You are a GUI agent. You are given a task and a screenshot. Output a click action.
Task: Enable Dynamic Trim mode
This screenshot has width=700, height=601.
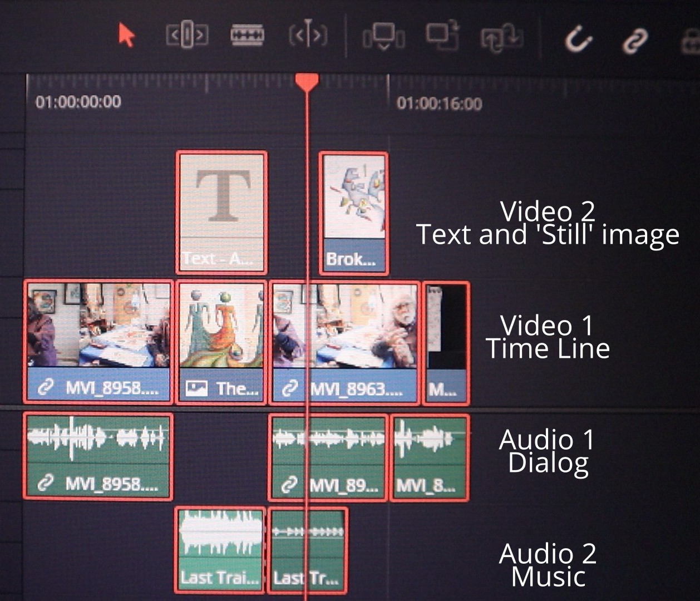[308, 36]
